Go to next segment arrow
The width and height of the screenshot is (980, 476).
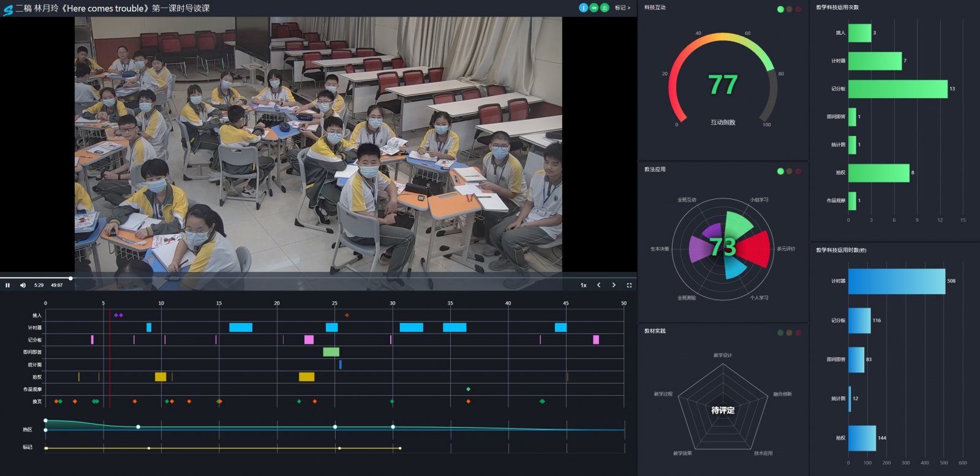(x=614, y=285)
